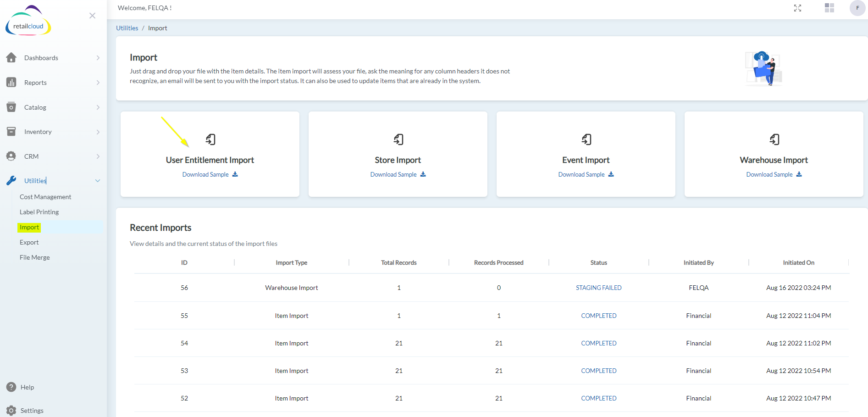Expand the Reports menu chevron

(x=98, y=83)
